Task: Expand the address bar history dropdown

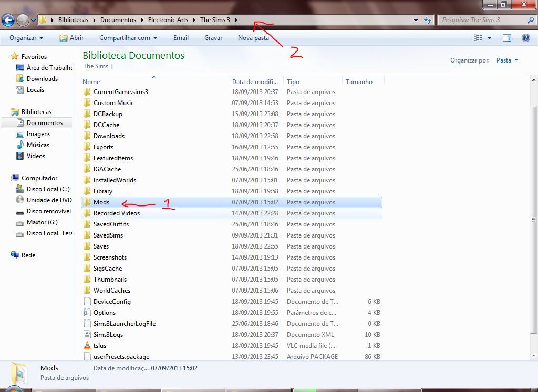Action: [415, 19]
